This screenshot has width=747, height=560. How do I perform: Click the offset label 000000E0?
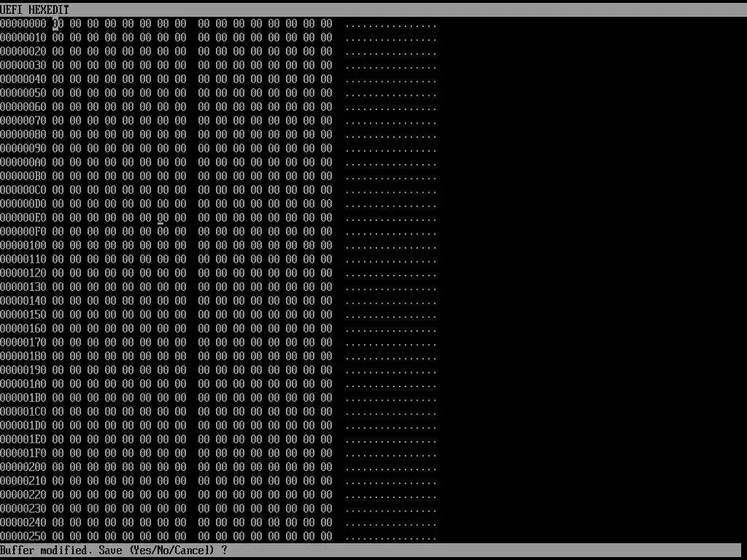[23, 217]
